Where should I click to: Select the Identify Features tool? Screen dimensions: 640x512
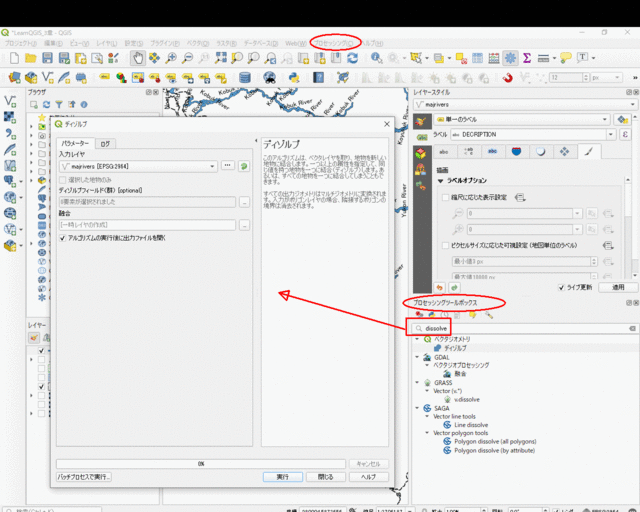[x=376, y=58]
